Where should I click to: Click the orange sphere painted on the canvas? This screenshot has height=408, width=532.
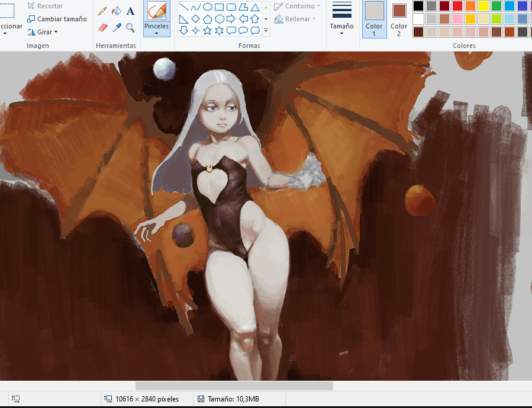tap(420, 201)
